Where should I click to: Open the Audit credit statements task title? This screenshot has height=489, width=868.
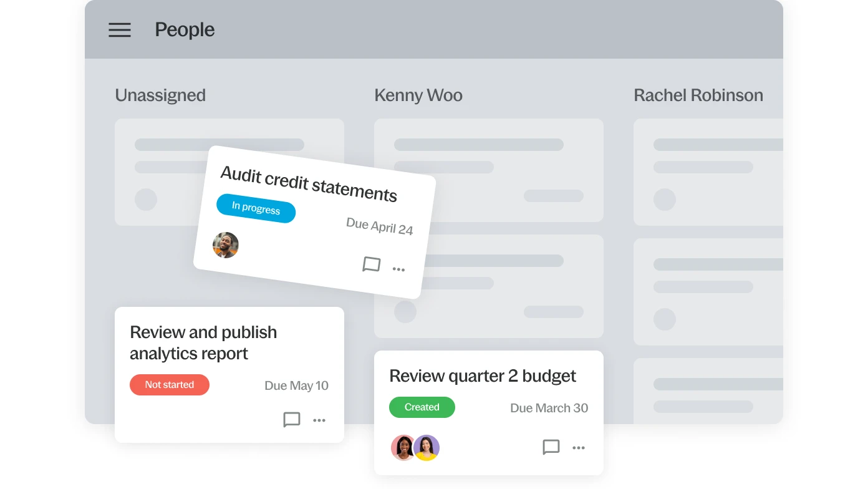309,184
